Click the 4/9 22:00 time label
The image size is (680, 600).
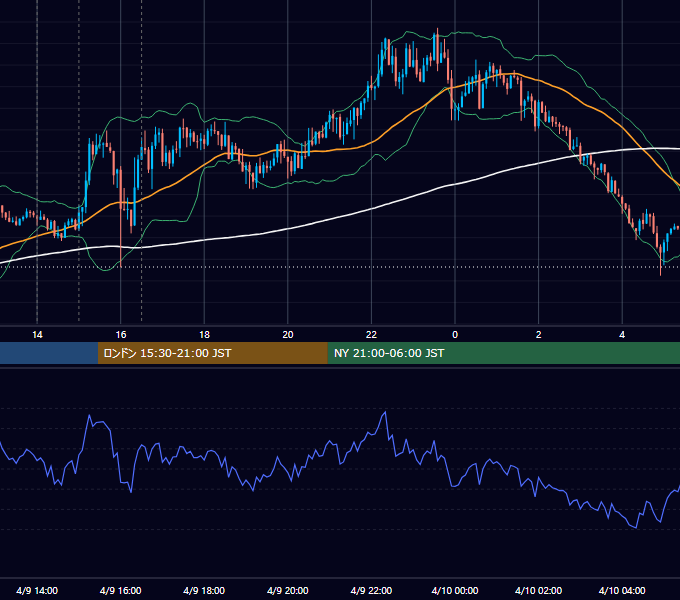371,590
